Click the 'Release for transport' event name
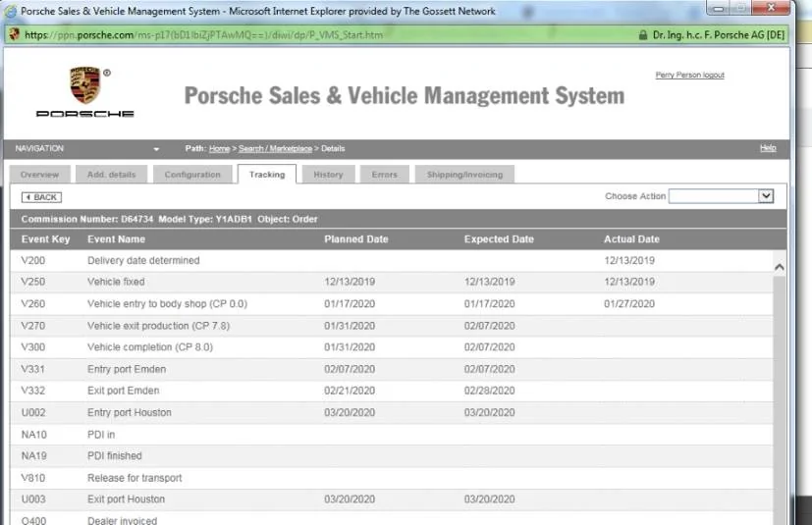The image size is (812, 525). [135, 478]
